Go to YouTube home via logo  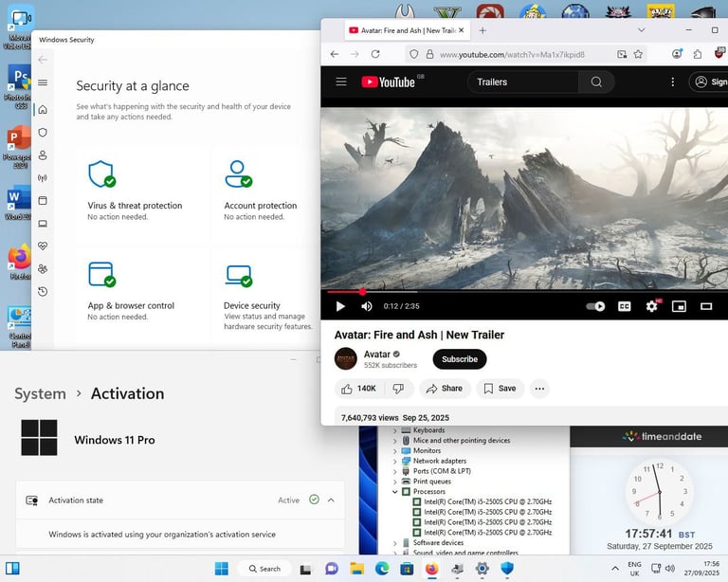click(388, 82)
